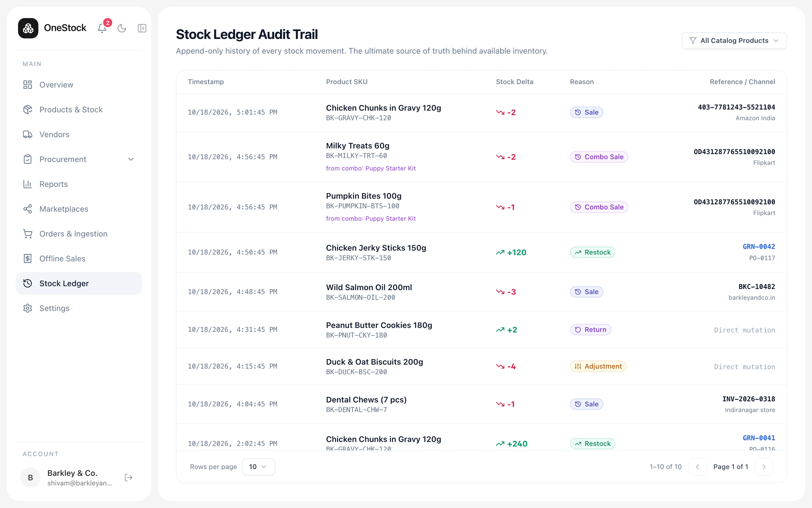Viewport: 812px width, 508px height.
Task: Click the Timestamp column header
Action: (206, 82)
